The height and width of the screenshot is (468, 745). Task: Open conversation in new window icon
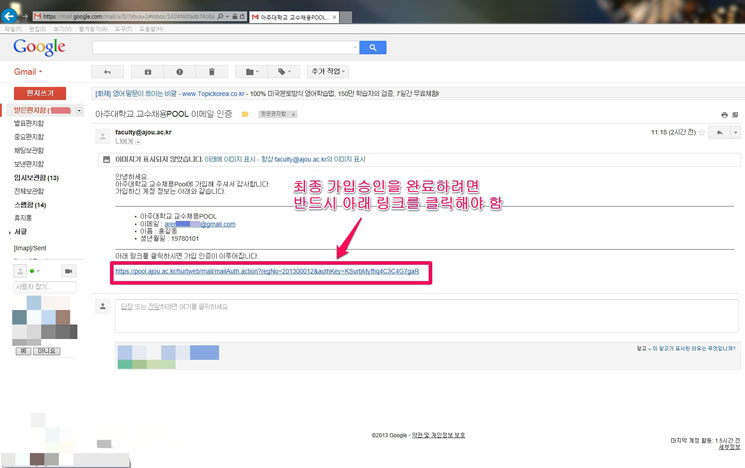pyautogui.click(x=735, y=115)
